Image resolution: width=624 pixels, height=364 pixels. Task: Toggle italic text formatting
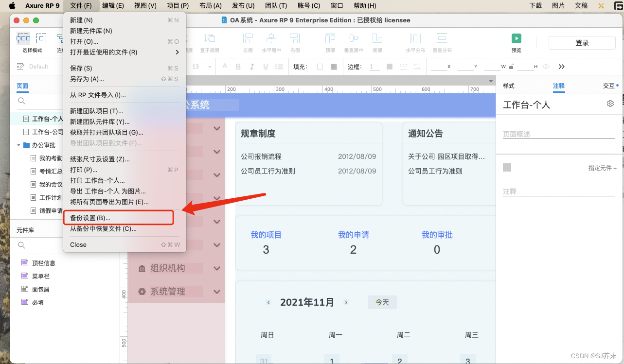click(251, 67)
